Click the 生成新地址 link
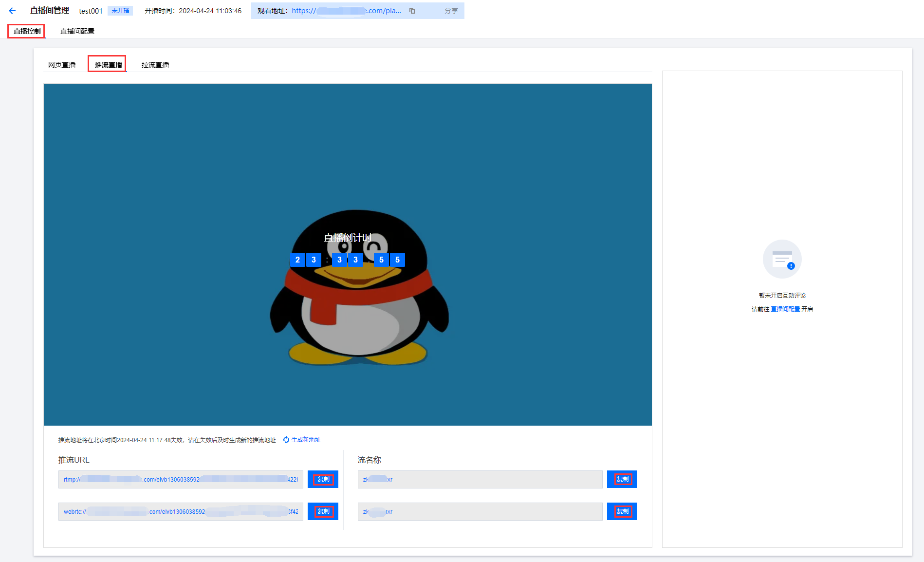The height and width of the screenshot is (562, 924). [306, 440]
